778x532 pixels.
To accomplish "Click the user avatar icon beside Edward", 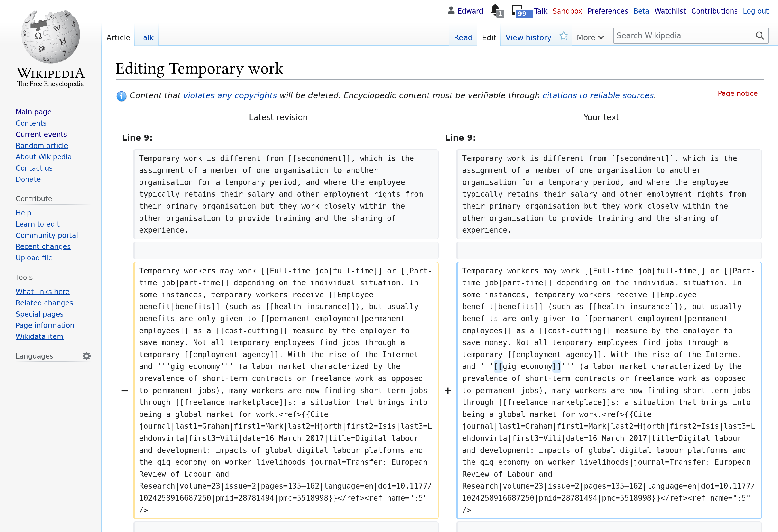I will [451, 11].
